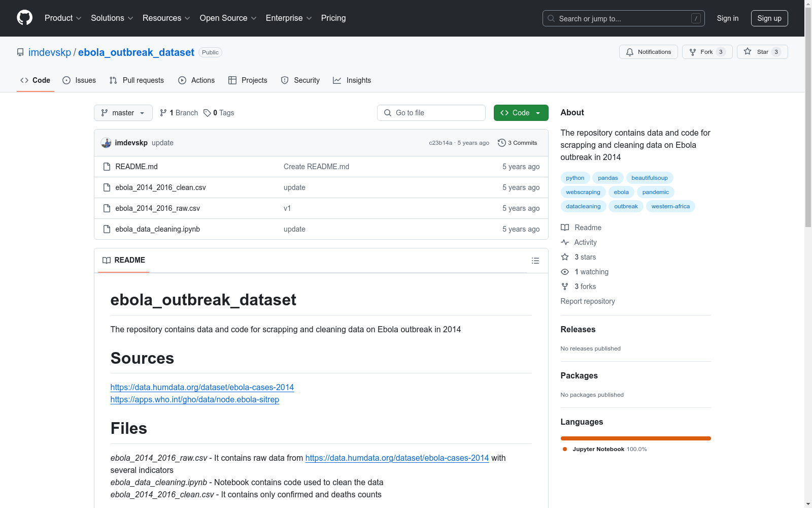Switch to the Issues tab
The width and height of the screenshot is (812, 508).
tap(79, 80)
